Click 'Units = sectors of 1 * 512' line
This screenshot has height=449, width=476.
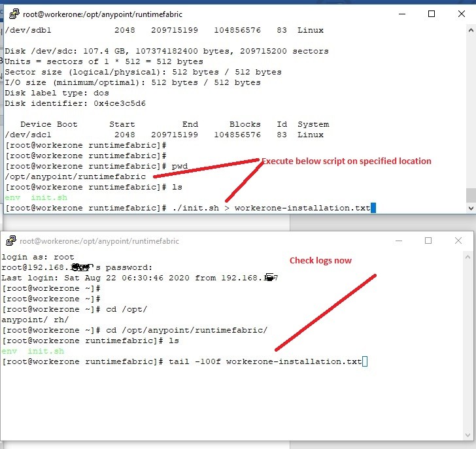pos(104,61)
